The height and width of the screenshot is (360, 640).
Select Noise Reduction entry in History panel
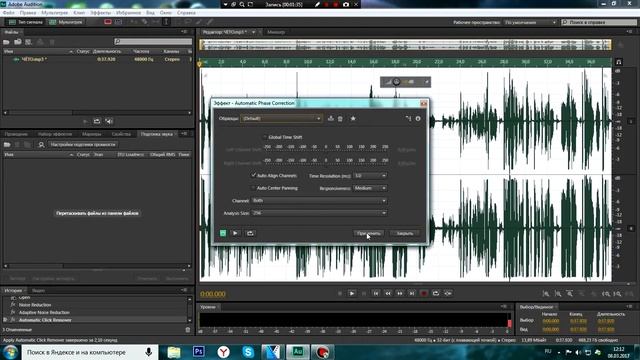pyautogui.click(x=35, y=305)
